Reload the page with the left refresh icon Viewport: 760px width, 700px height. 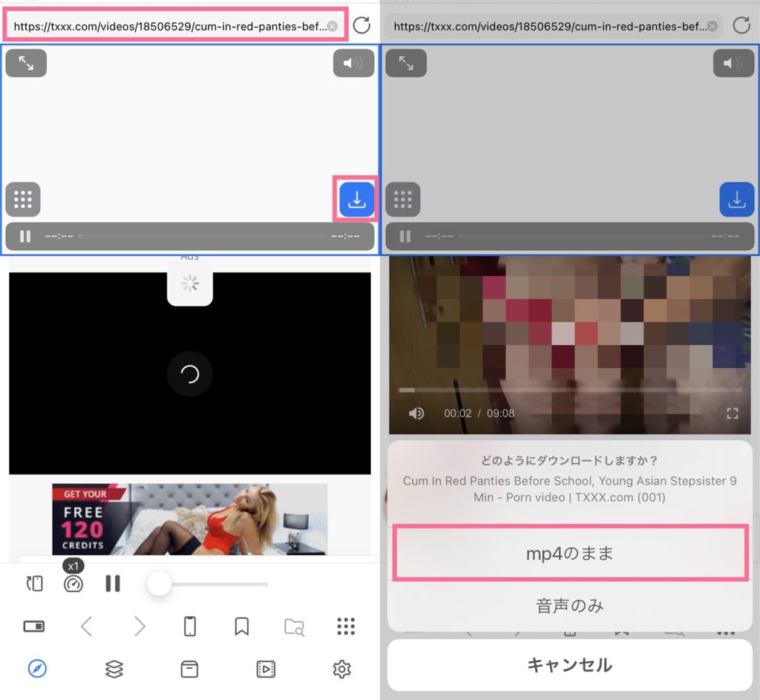[361, 26]
